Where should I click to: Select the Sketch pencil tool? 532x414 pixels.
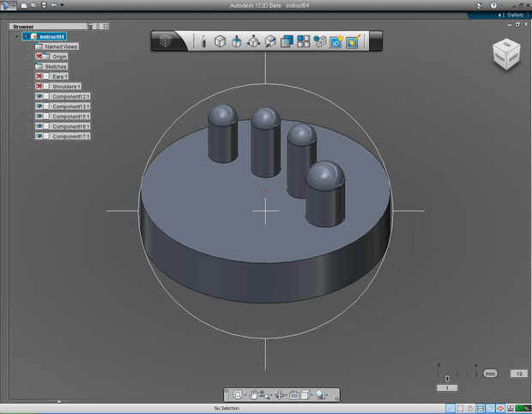tap(203, 40)
